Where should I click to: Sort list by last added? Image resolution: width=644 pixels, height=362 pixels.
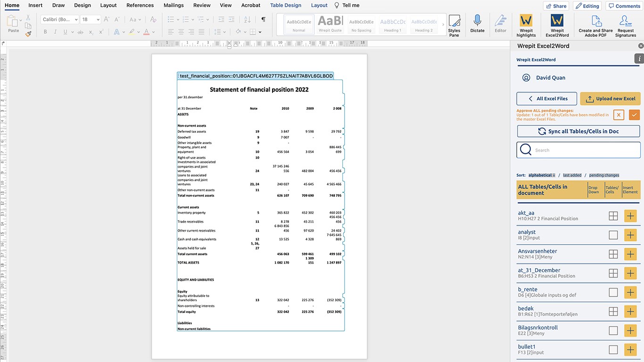(572, 175)
